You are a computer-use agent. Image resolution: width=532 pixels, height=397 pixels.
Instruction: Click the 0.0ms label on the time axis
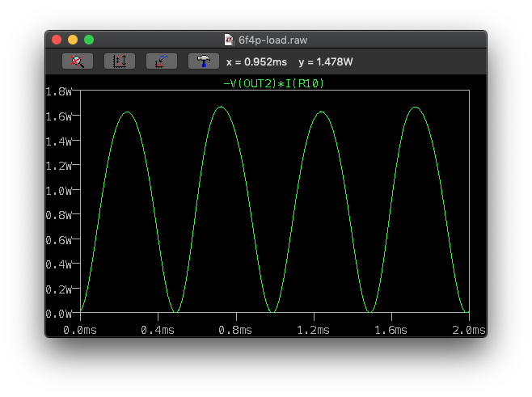79,330
